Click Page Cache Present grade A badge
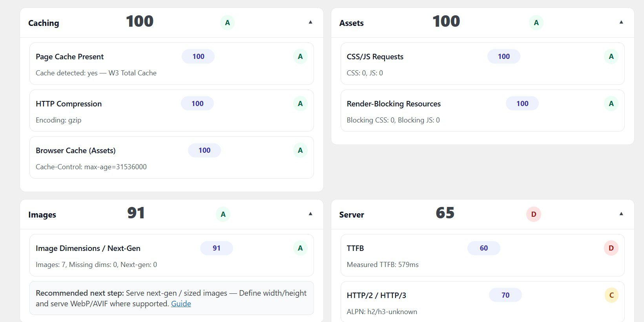Image resolution: width=644 pixels, height=322 pixels. pyautogui.click(x=300, y=57)
